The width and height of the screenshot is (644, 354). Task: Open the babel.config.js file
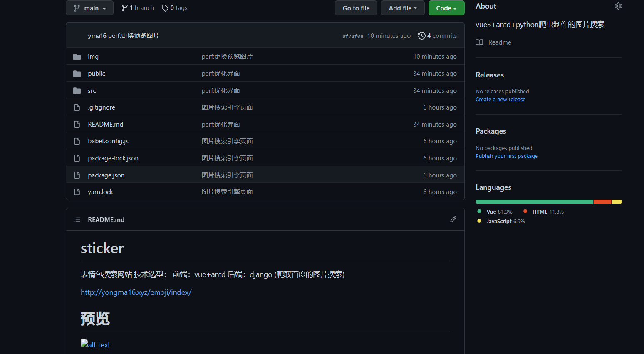point(108,141)
